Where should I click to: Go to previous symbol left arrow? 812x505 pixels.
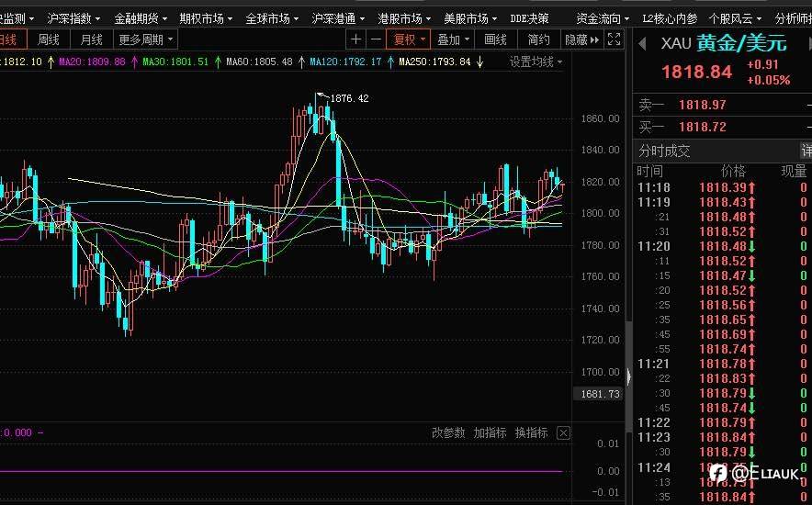coord(642,44)
